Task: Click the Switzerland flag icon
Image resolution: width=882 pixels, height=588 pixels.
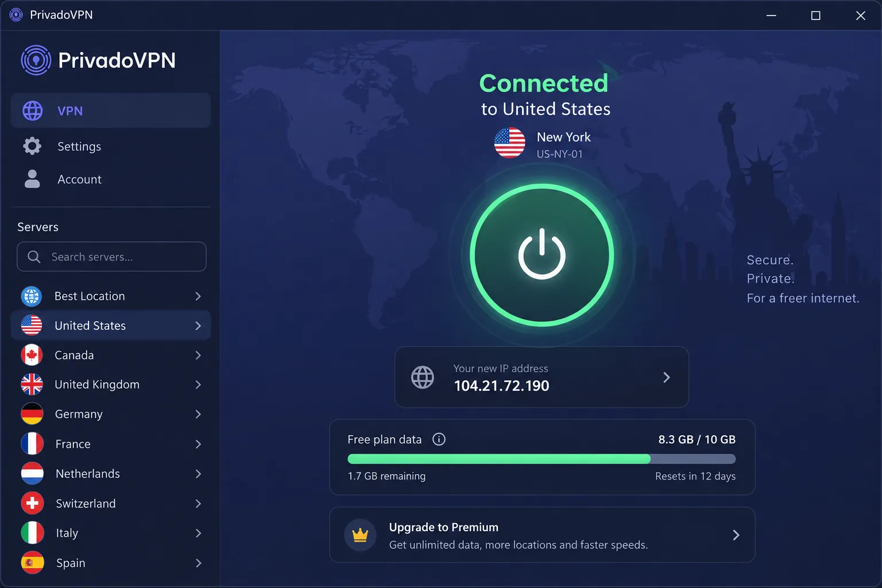Action: tap(32, 504)
